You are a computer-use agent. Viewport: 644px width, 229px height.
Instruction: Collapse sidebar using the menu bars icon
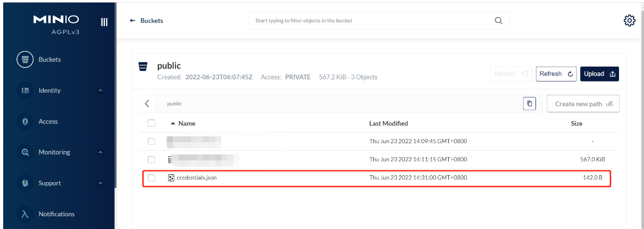[104, 22]
